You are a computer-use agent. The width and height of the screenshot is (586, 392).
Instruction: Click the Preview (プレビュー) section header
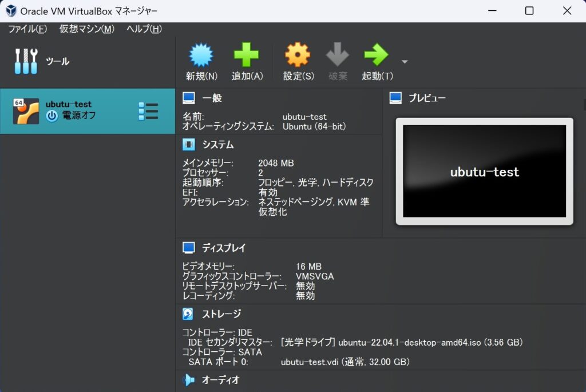(426, 98)
